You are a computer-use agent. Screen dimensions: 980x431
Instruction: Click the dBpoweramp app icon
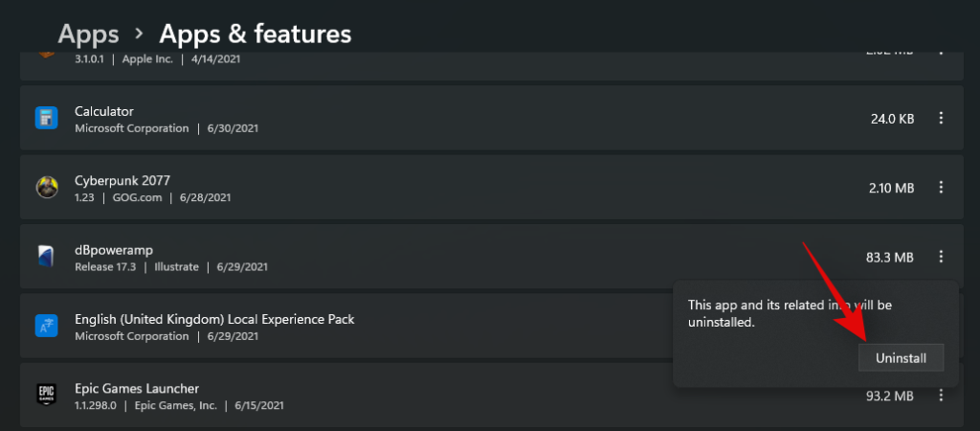pyautogui.click(x=47, y=257)
